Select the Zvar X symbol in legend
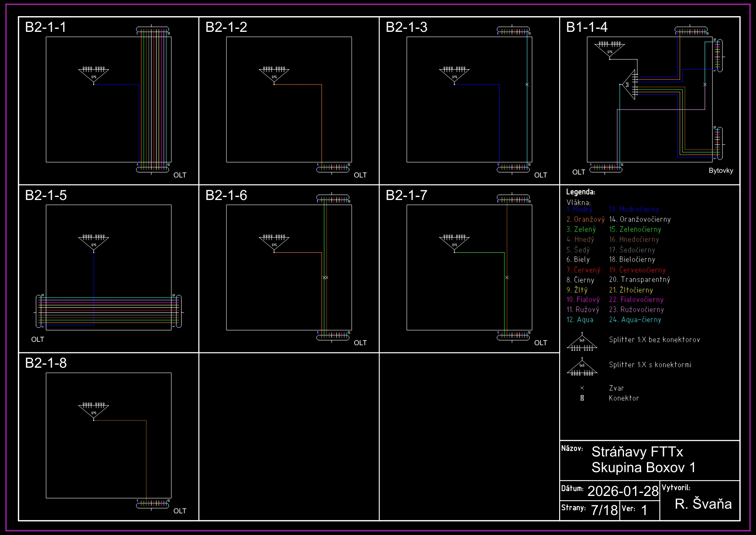The height and width of the screenshot is (535, 756). pos(582,388)
